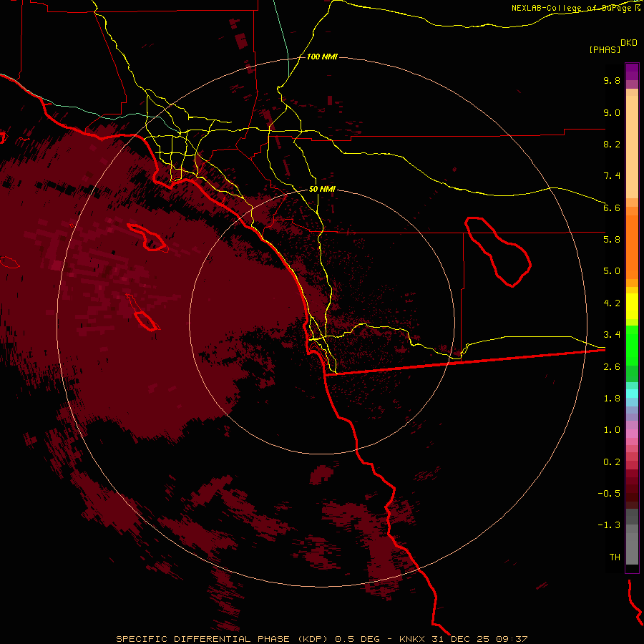The image size is (644, 644).
Task: Click the 5.0 scale value
Action: (x=612, y=271)
